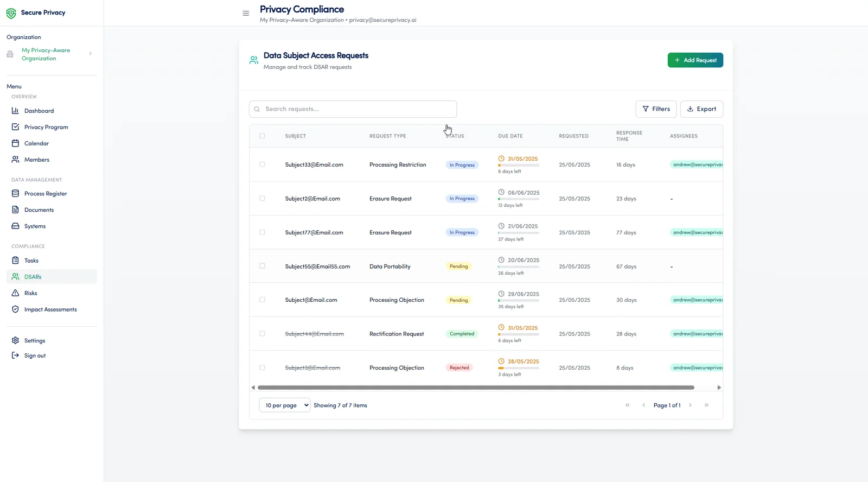Check the Subject2@Email.com row checkbox
This screenshot has width=868, height=482.
click(262, 198)
